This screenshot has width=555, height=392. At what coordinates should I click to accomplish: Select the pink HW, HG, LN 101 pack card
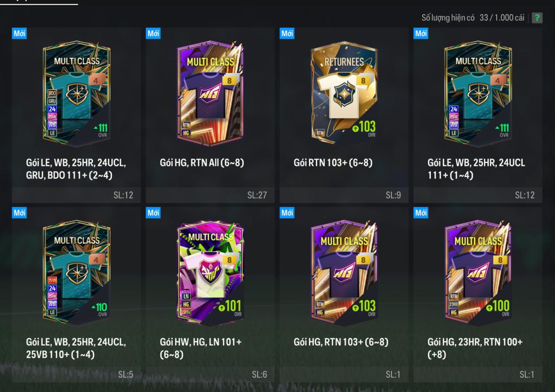click(x=210, y=273)
